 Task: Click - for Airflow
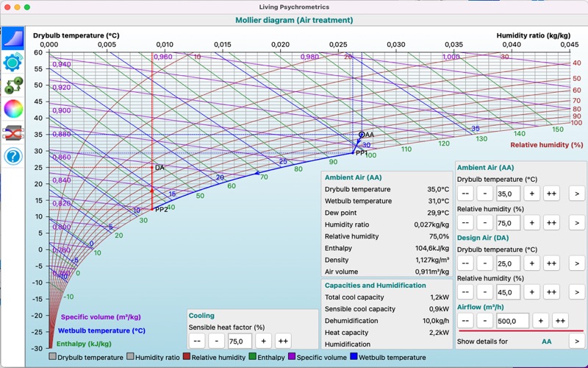pyautogui.click(x=485, y=321)
